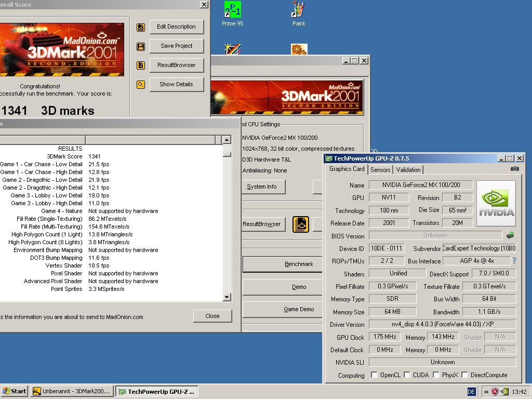Select the 3DMark Score result row
Screen dimensions: 532x399
[x=111, y=156]
